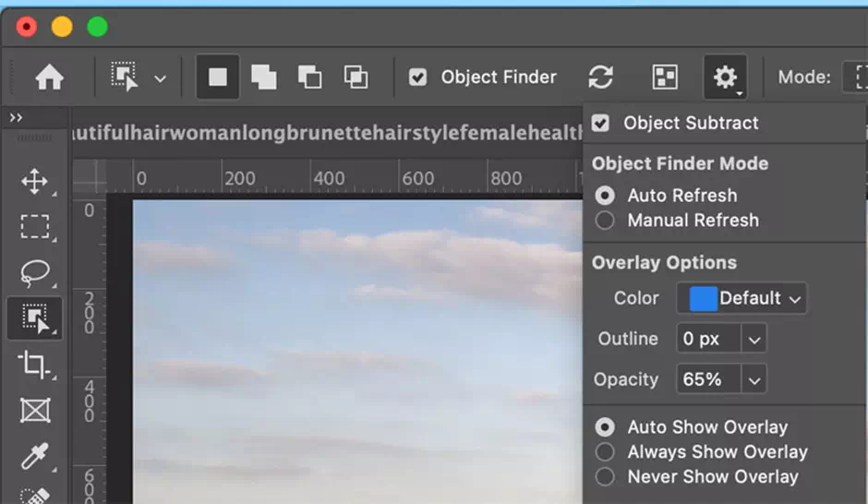Toggle the Object Finder checkbox
868x504 pixels.
pos(417,77)
